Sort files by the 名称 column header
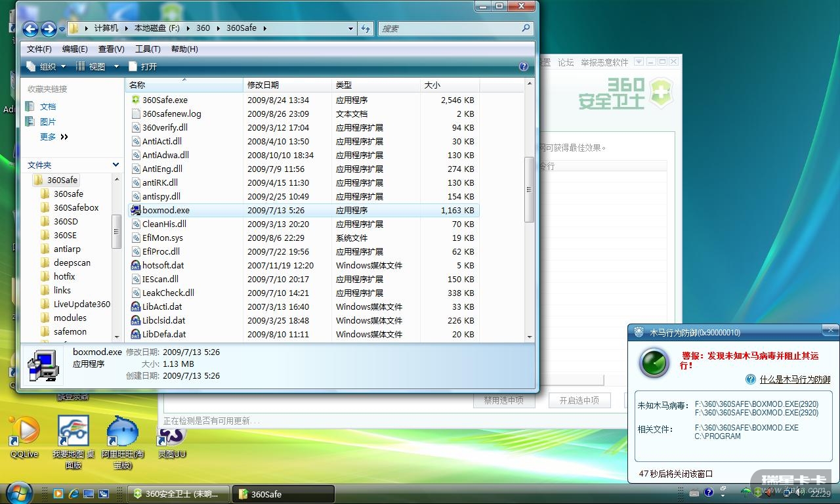This screenshot has width=840, height=504. coord(184,85)
